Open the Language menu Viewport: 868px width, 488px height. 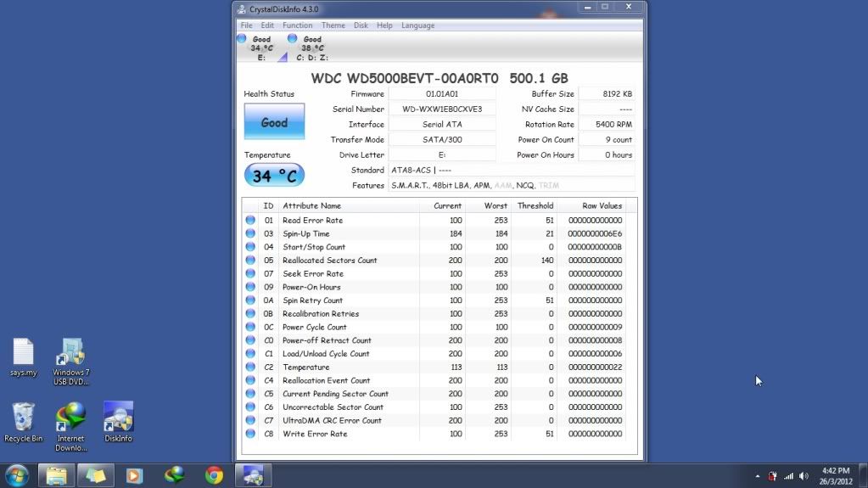click(417, 25)
